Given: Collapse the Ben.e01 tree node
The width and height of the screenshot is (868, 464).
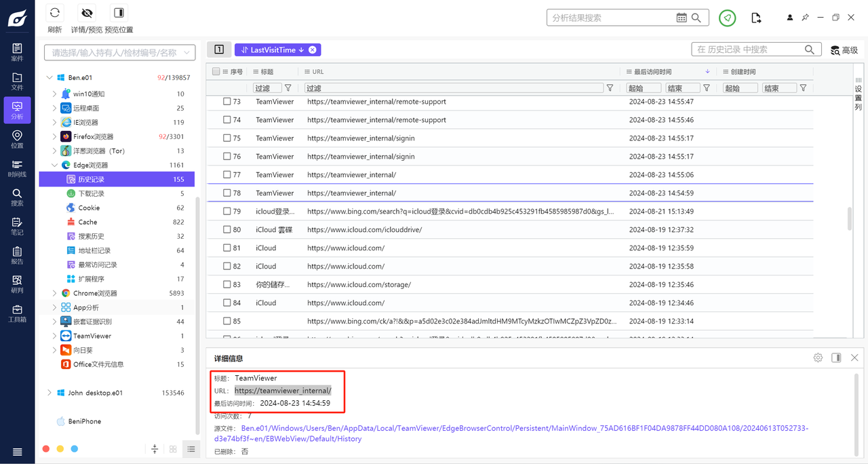Looking at the screenshot, I should [x=50, y=78].
